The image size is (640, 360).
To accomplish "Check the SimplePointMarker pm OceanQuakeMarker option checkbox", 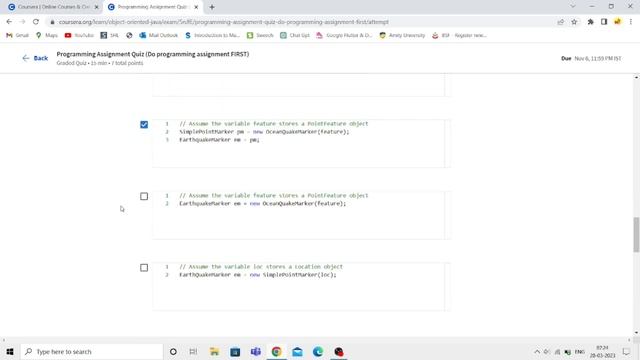I will (144, 124).
